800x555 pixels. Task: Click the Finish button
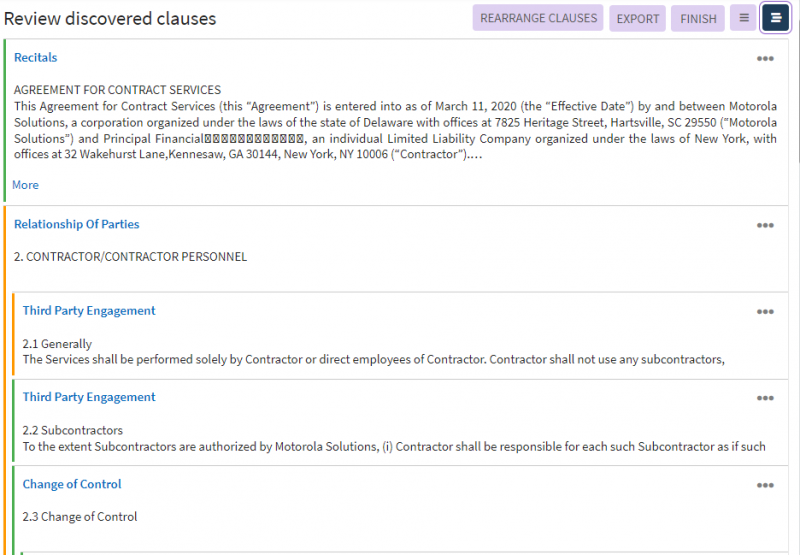[697, 18]
